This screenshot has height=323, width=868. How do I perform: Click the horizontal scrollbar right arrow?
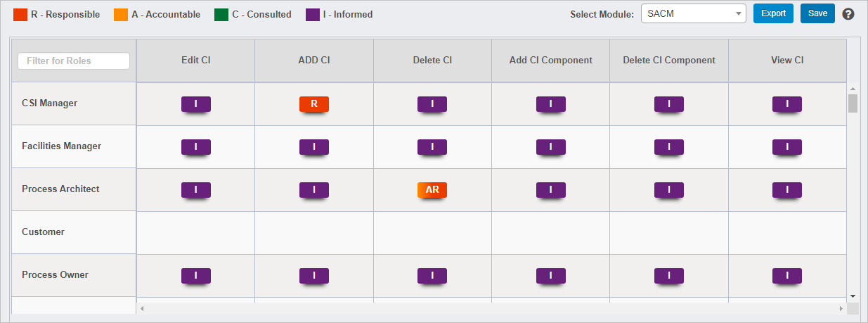tap(841, 308)
